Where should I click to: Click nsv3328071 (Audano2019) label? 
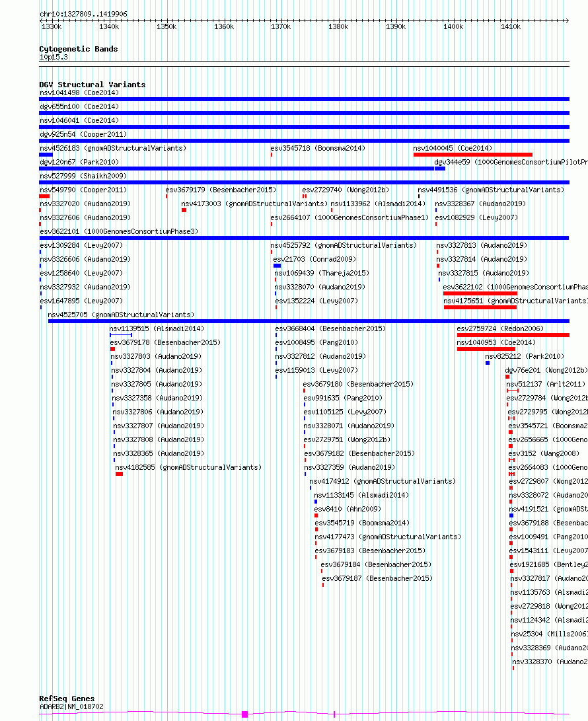pos(349,426)
